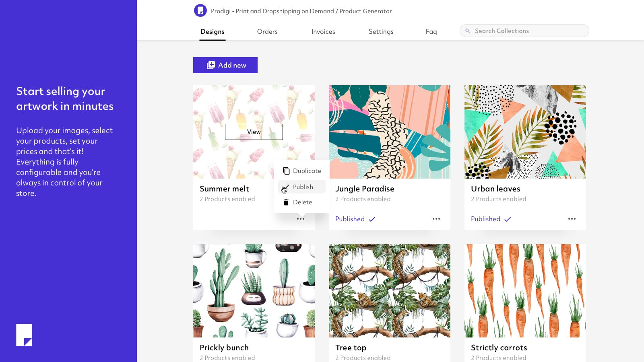Click the Urban leaves published checkmark
Image resolution: width=644 pixels, height=362 pixels.
coord(508,219)
